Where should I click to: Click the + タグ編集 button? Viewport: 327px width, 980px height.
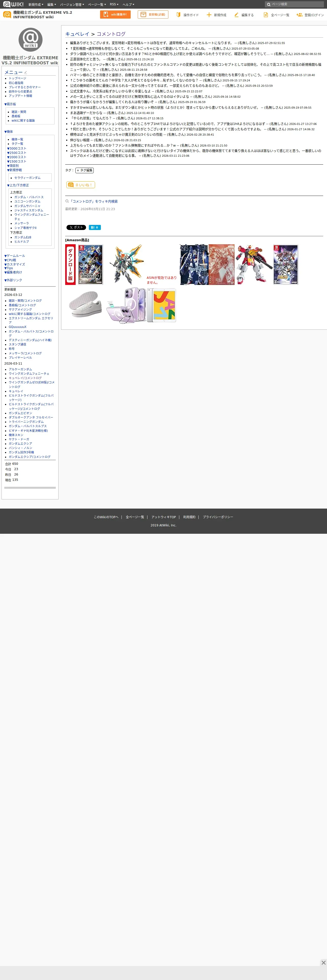point(85,170)
